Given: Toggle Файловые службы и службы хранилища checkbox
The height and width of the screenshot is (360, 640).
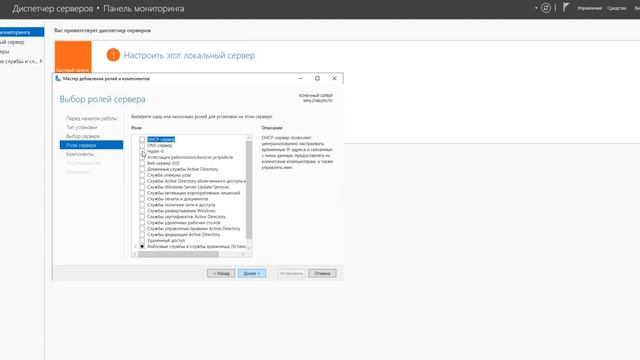Looking at the screenshot, I should (x=142, y=247).
